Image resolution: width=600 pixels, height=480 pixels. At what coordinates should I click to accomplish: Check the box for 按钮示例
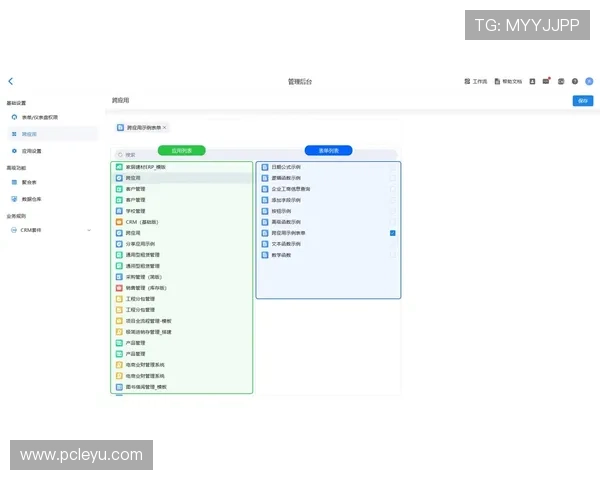pos(393,211)
